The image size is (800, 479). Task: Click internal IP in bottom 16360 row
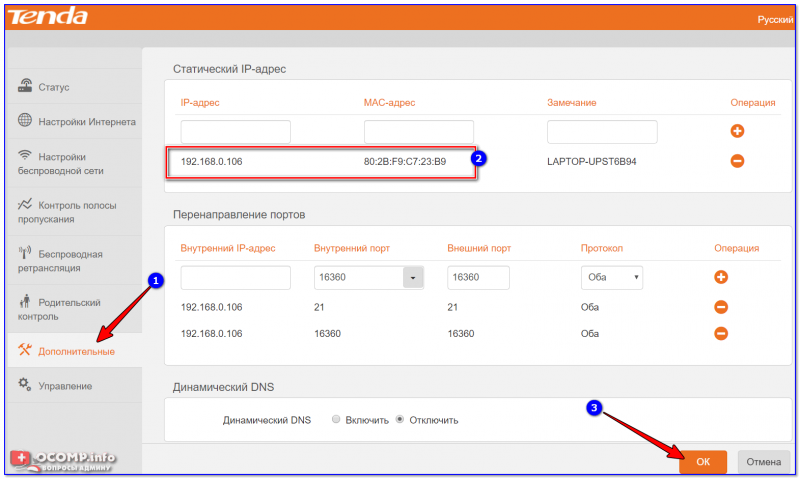(x=211, y=334)
